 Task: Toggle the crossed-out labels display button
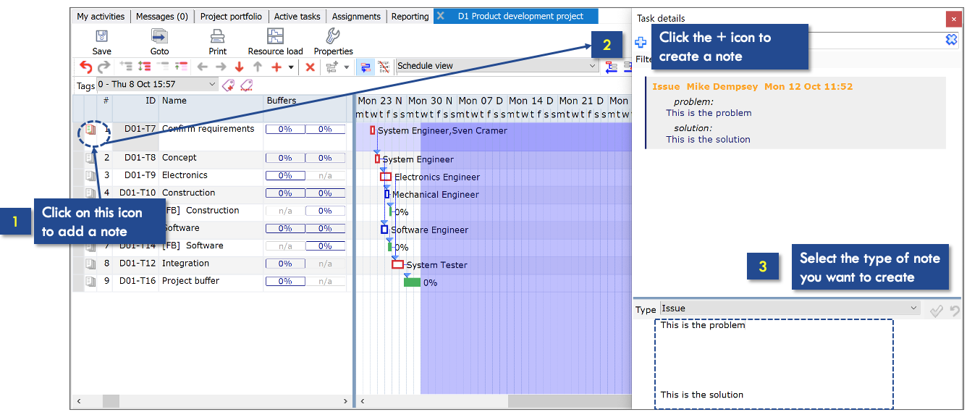(384, 67)
